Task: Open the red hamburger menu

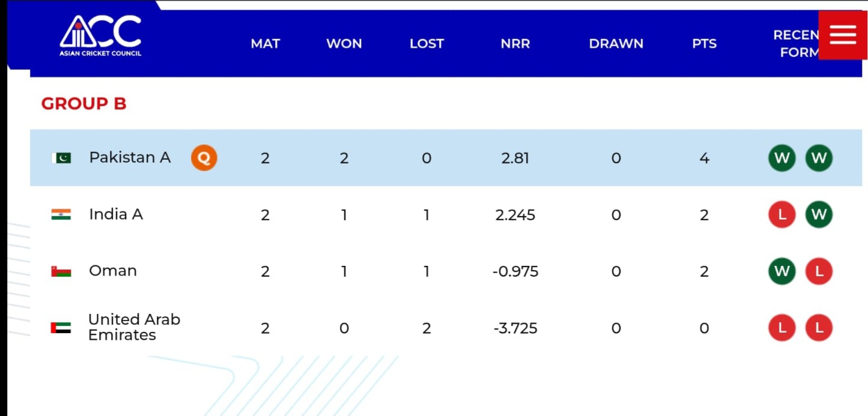Action: [x=843, y=35]
